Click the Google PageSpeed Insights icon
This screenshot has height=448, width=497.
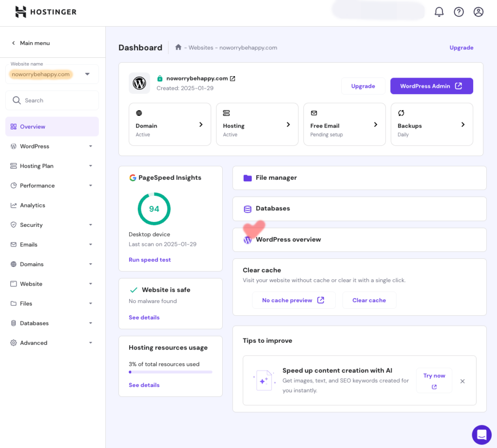[133, 177]
